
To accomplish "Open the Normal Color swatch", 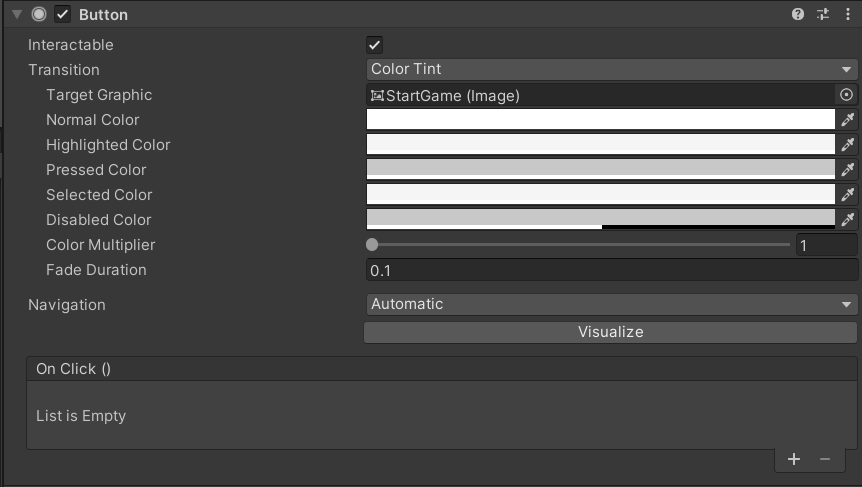I will (x=600, y=119).
